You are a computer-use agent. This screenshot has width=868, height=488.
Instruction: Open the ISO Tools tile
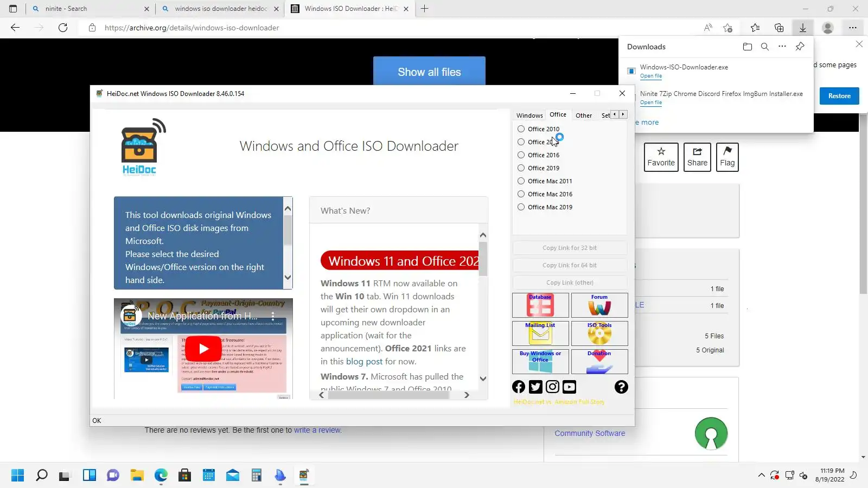click(x=599, y=333)
